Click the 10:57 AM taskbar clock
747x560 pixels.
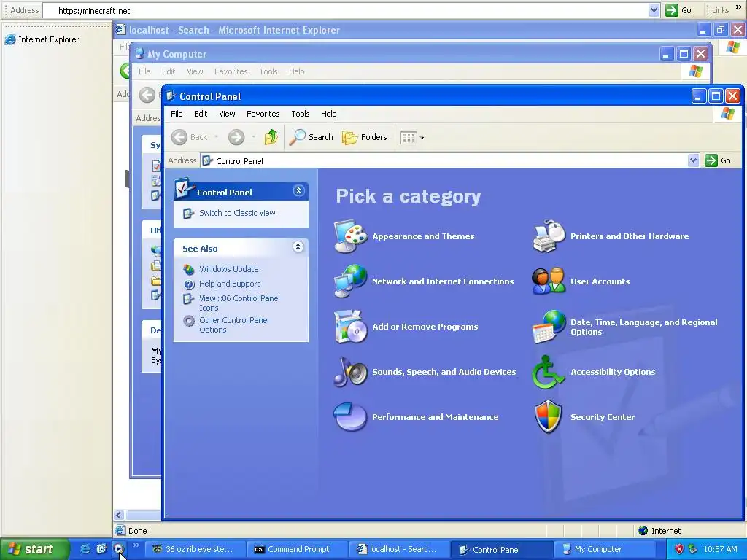pos(720,549)
